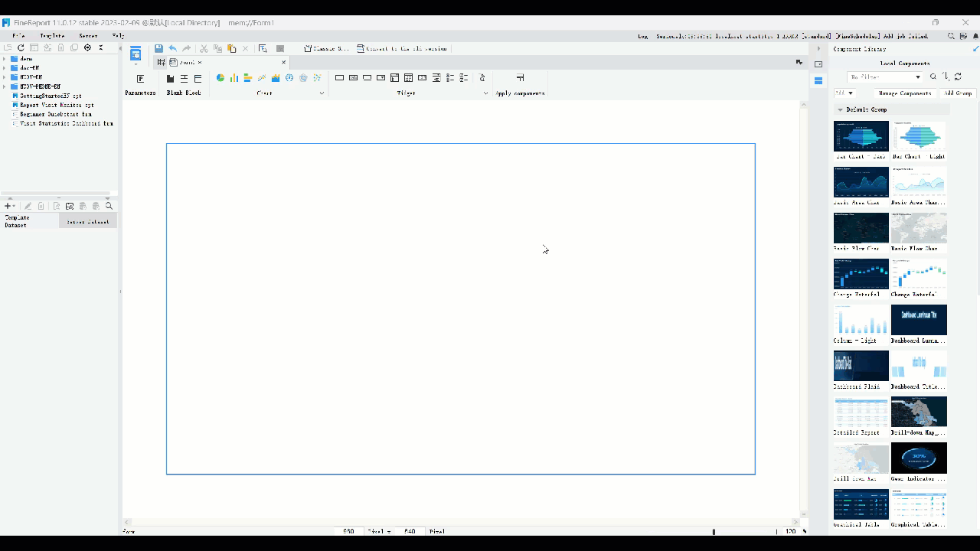Open the No Filter dropdown
Image resolution: width=980 pixels, height=551 pixels.
pyautogui.click(x=885, y=77)
